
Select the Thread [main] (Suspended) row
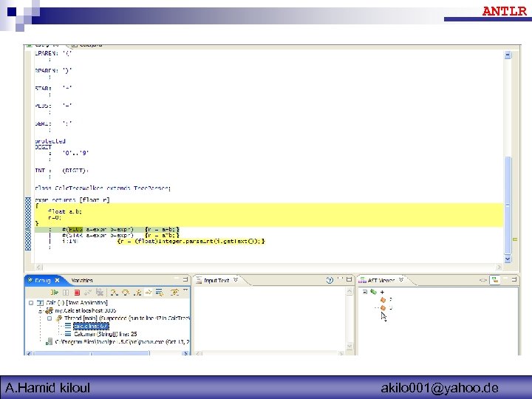[127, 318]
